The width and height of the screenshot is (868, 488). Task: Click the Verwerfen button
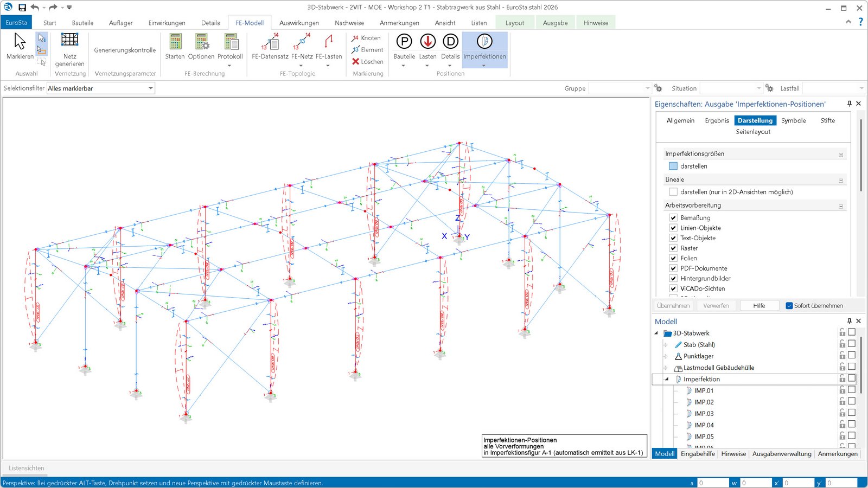pyautogui.click(x=716, y=306)
